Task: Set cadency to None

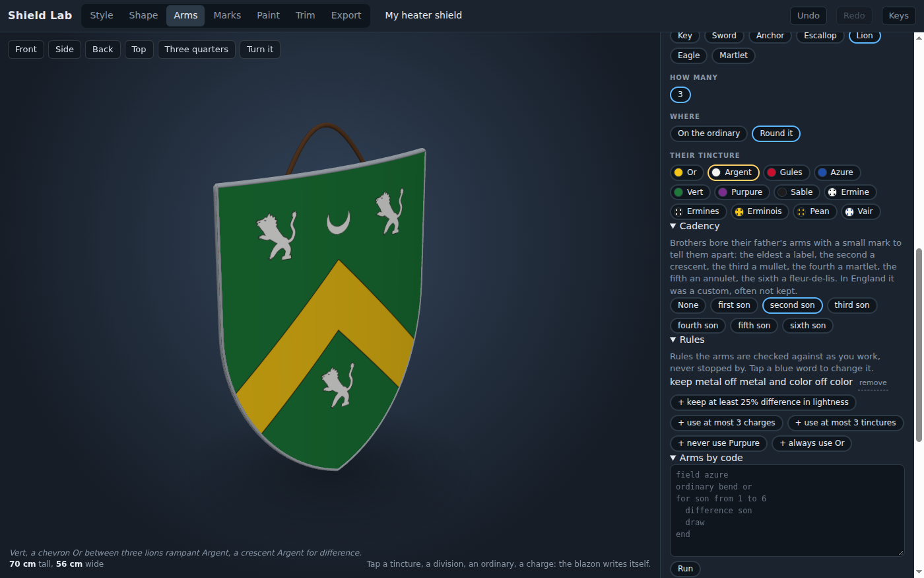Action: coord(688,305)
